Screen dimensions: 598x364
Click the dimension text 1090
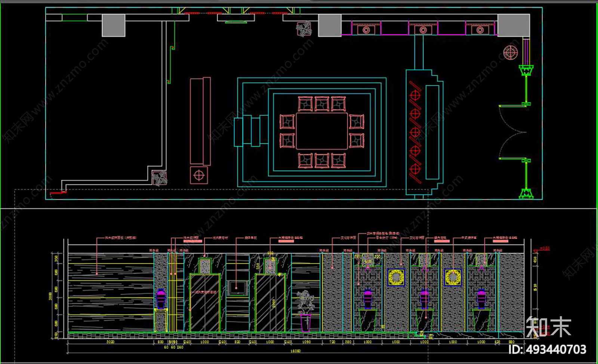coord(306,342)
